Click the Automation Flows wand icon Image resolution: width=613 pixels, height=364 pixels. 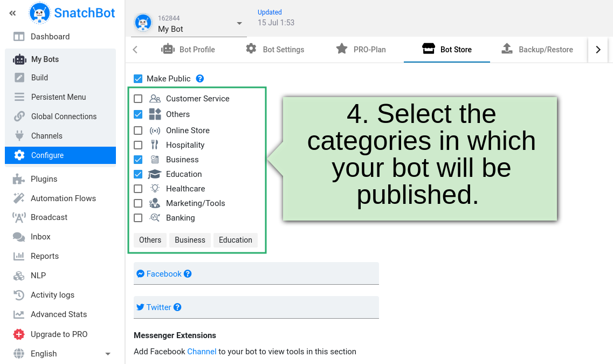pos(18,198)
